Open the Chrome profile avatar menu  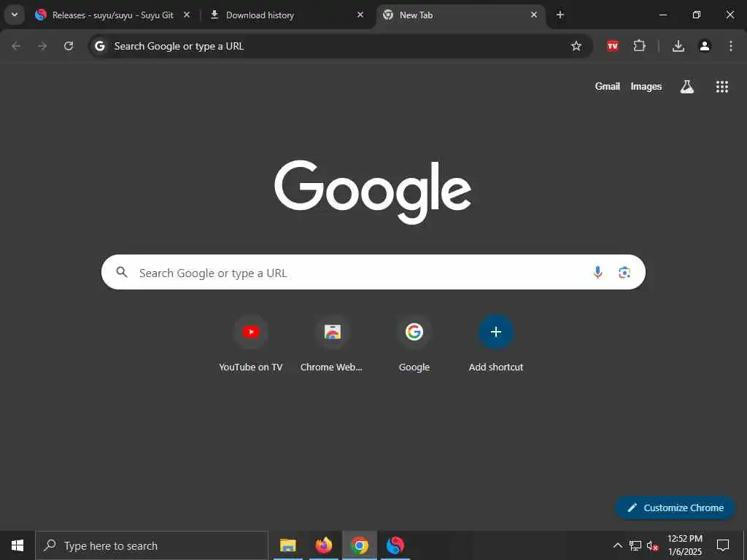[x=705, y=46]
